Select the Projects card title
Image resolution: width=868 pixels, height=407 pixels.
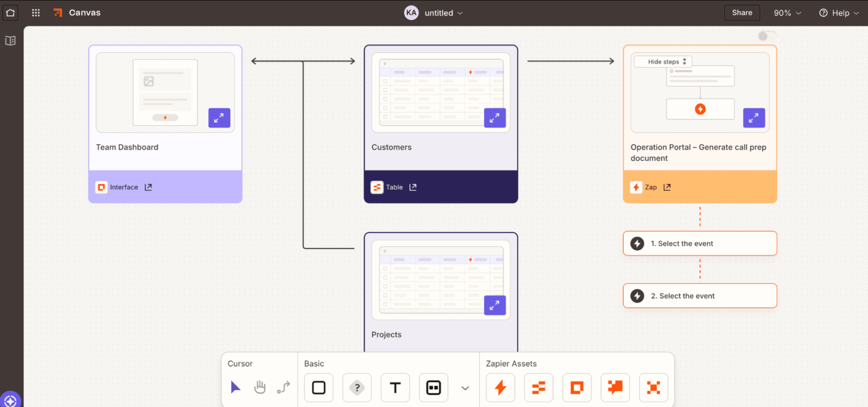coord(386,334)
